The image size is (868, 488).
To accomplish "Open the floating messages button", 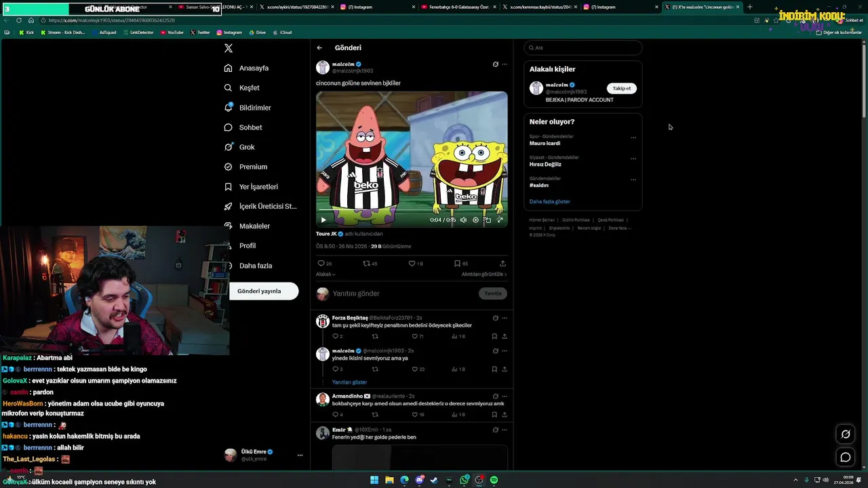I will pos(846,457).
